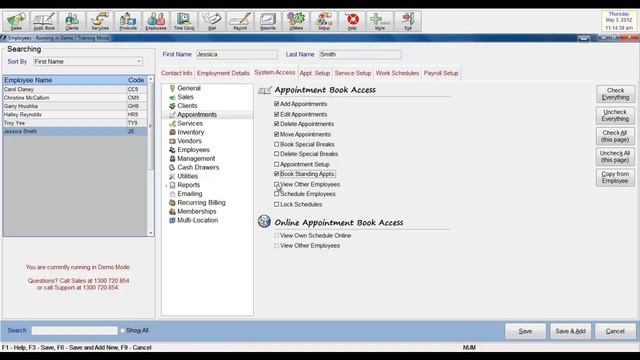Select Vendors in the access tree
Screen dimensions: 640x360
[189, 141]
